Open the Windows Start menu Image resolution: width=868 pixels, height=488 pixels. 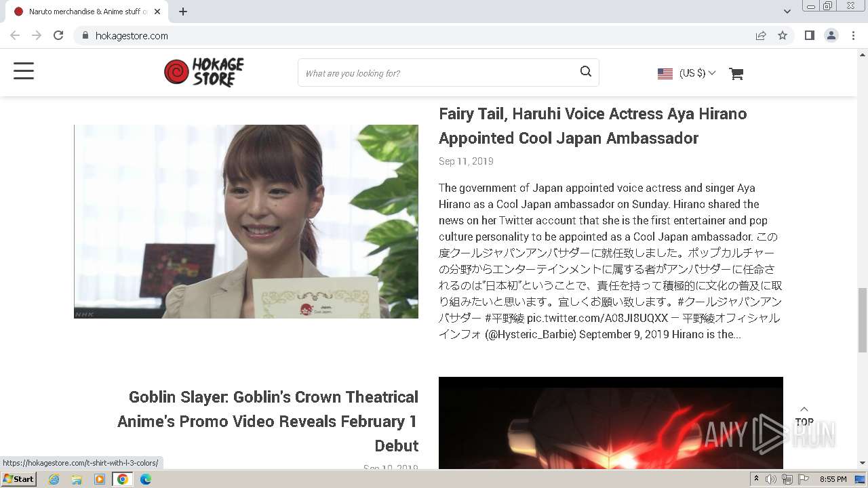[x=19, y=479]
